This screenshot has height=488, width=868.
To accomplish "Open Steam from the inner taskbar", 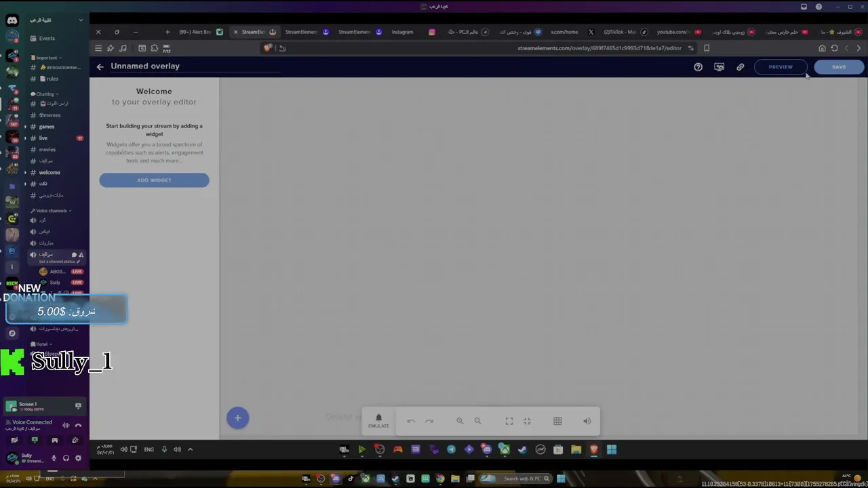I will click(522, 449).
